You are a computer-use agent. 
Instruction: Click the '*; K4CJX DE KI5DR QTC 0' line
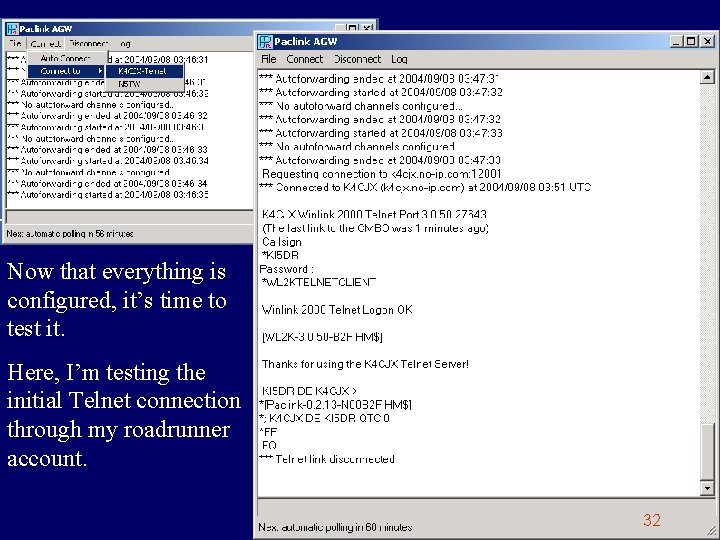coord(324,418)
